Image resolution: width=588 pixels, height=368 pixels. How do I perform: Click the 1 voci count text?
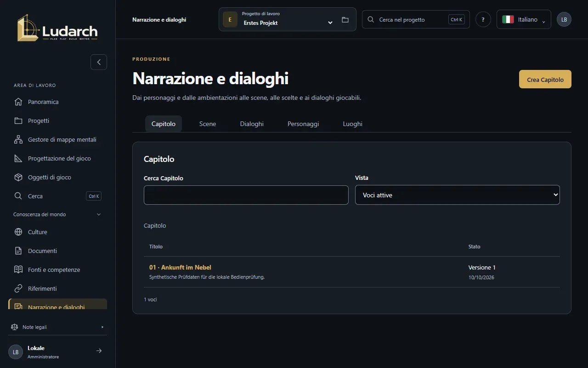coord(150,299)
